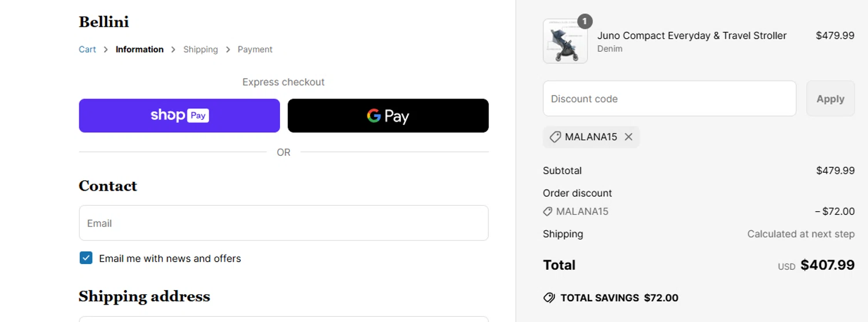Click the chevron before Payment breadcrumb
The height and width of the screenshot is (322, 868).
click(228, 50)
